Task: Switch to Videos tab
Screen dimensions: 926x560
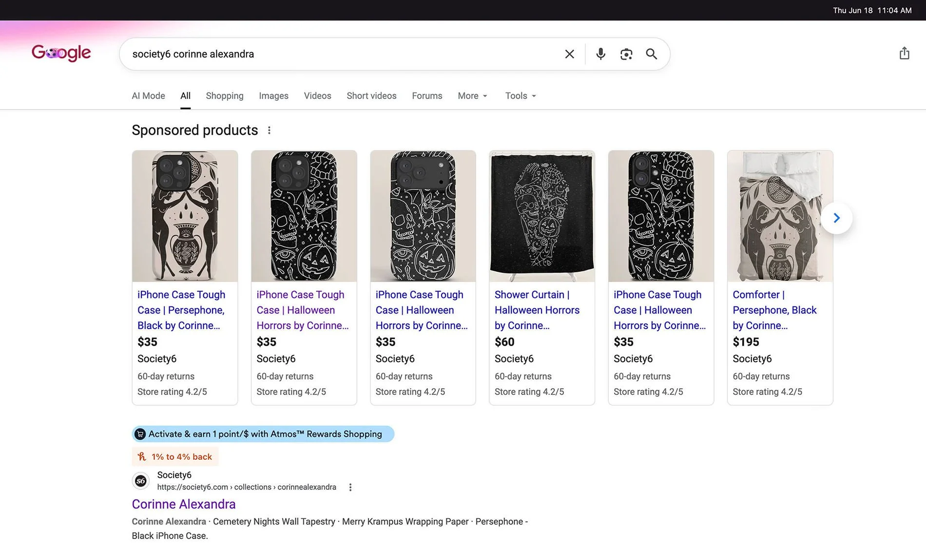Action: point(317,96)
